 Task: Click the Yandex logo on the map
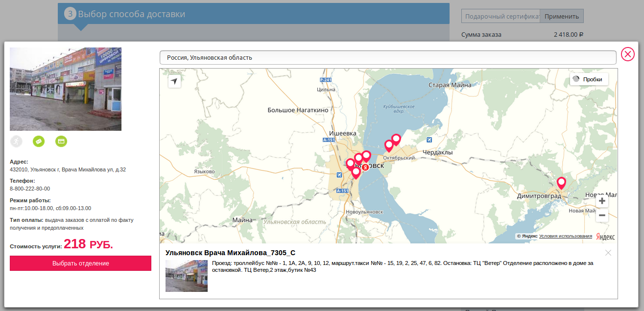click(605, 237)
